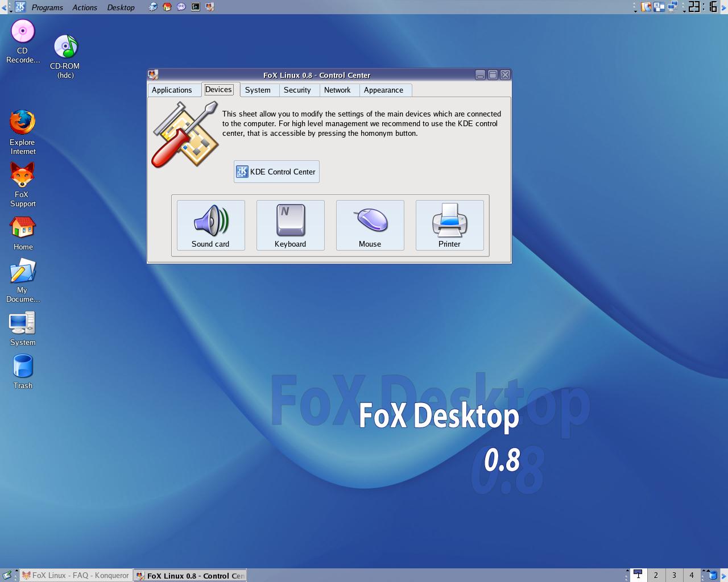Open the Sound card settings
Image resolution: width=728 pixels, height=582 pixels.
click(210, 225)
